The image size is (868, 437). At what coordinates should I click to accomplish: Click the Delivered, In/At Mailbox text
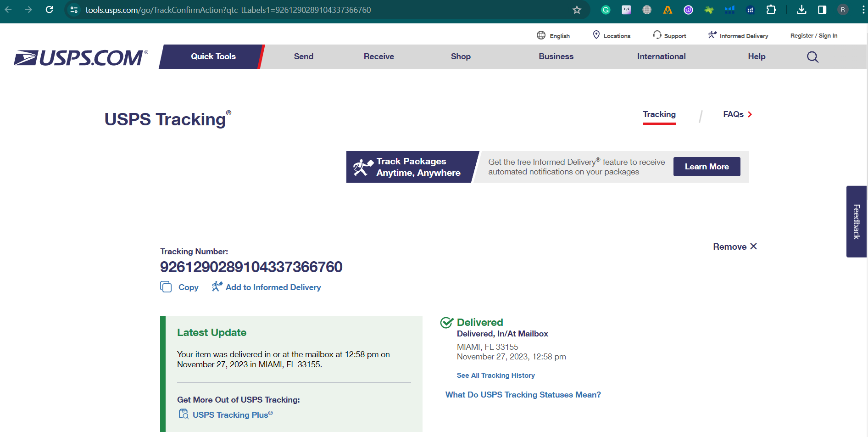[x=502, y=334]
